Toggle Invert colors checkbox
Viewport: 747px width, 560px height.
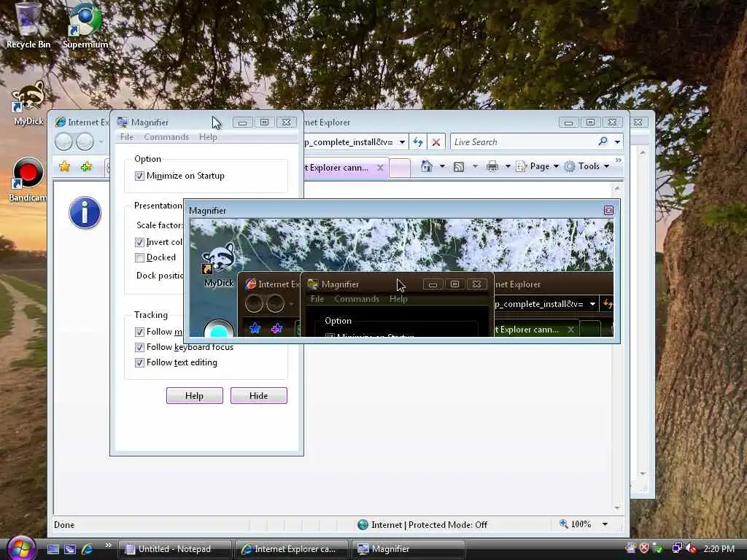click(x=139, y=242)
